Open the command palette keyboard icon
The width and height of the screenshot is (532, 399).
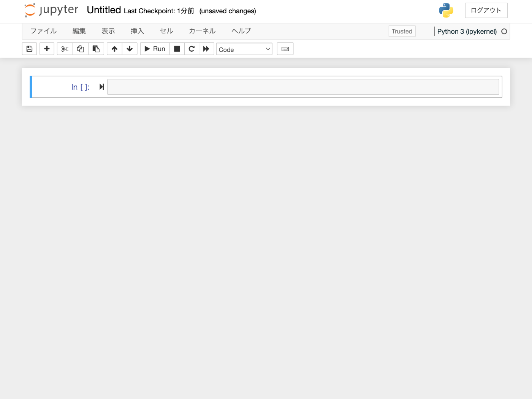coord(285,49)
